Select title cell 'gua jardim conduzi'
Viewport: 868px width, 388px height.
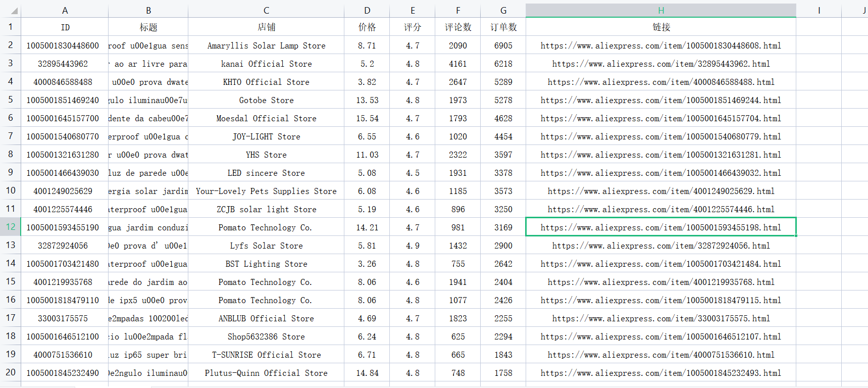pos(148,227)
